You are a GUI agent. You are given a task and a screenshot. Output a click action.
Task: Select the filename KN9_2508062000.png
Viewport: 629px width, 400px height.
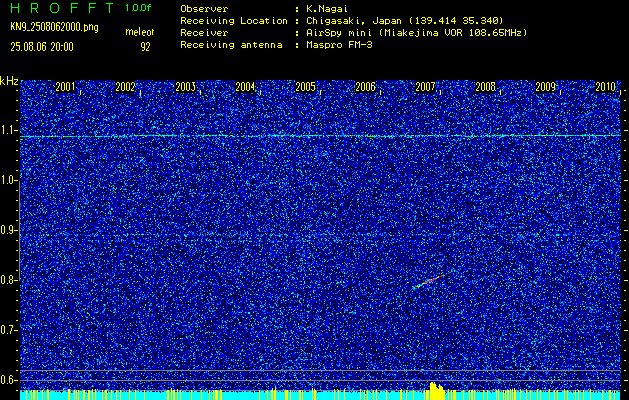point(54,27)
